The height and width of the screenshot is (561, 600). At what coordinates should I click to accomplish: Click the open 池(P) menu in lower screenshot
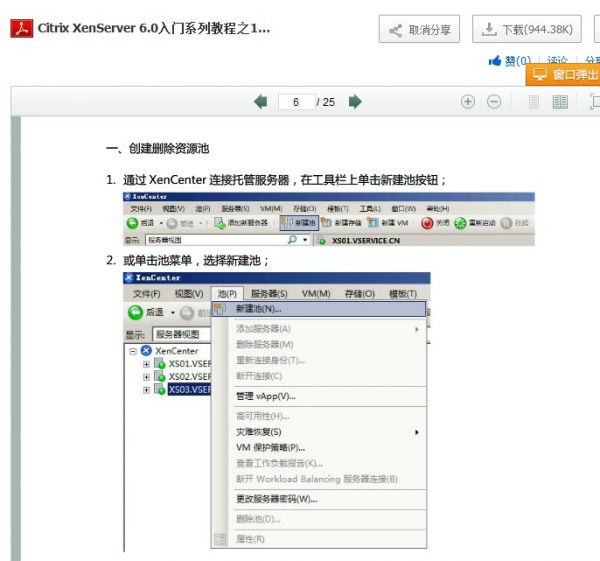(x=227, y=294)
